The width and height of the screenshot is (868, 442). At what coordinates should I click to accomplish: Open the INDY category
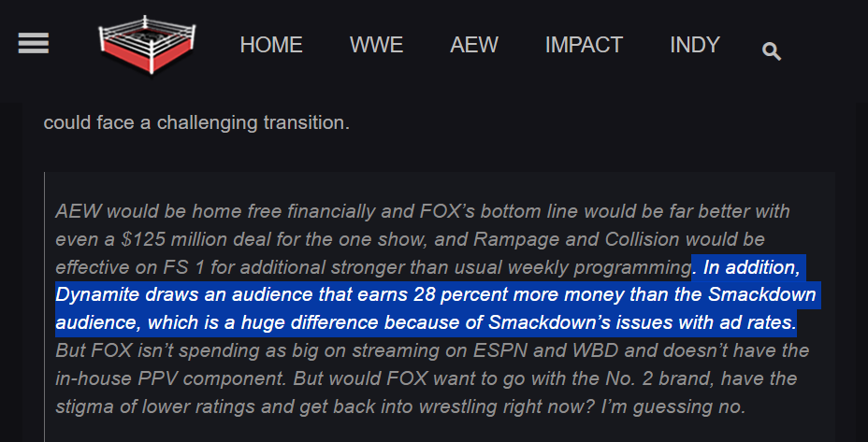(x=695, y=45)
